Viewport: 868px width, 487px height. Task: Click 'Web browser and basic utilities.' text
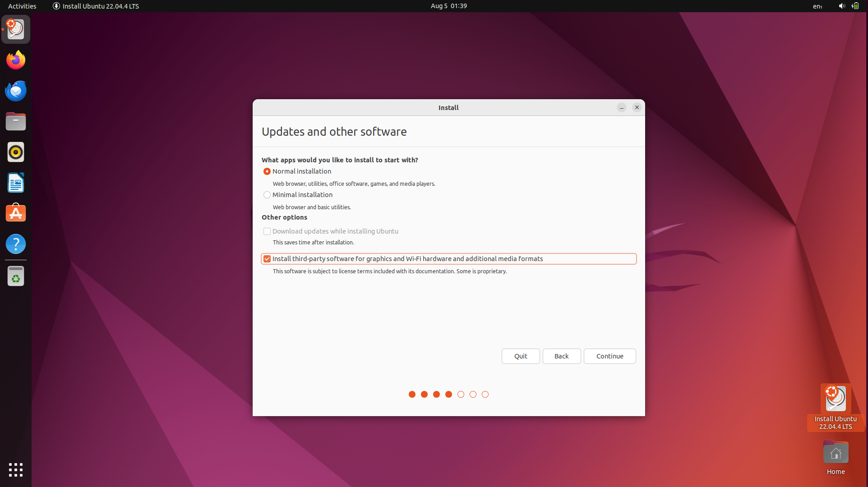312,207
